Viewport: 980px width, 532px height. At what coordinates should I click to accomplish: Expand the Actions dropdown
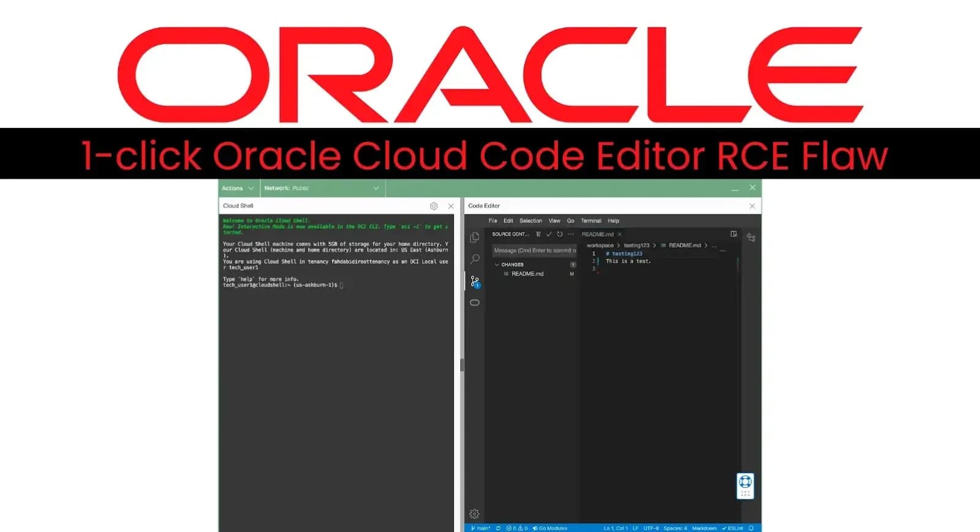[x=238, y=188]
